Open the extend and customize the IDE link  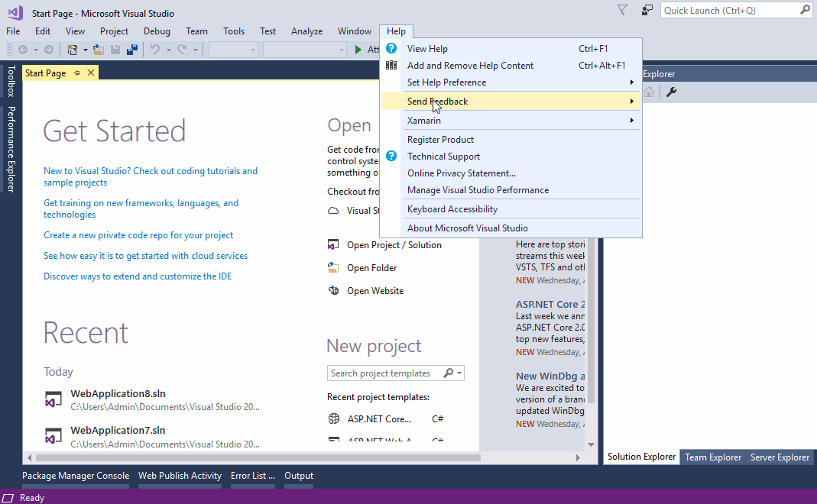pos(138,276)
